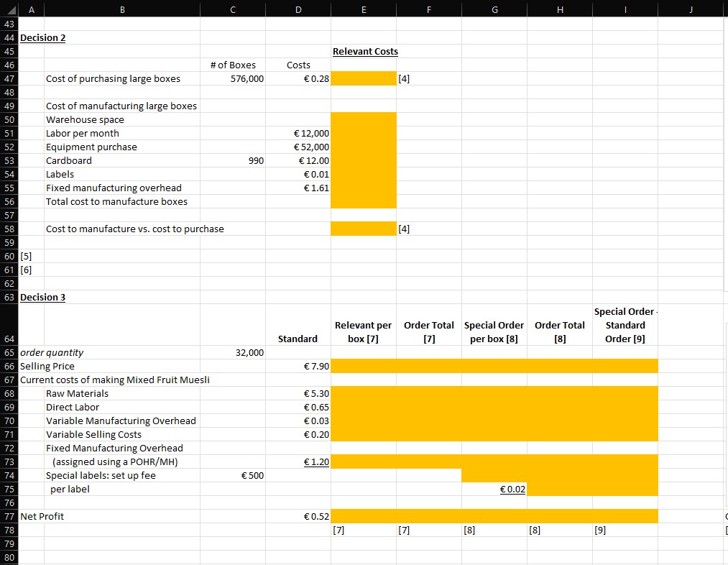
Task: Select 'Total cost to manufacture boxes' label
Action: point(116,201)
